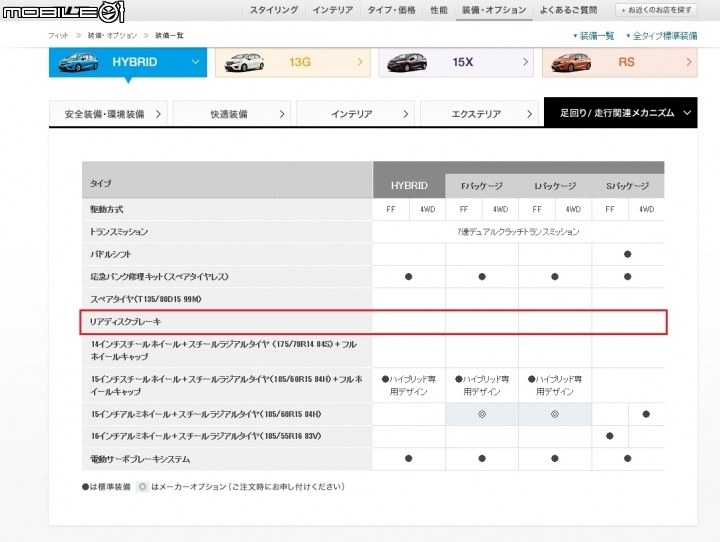This screenshot has height=542, width=720.
Task: Choose the dark 15X car image
Action: coord(407,62)
